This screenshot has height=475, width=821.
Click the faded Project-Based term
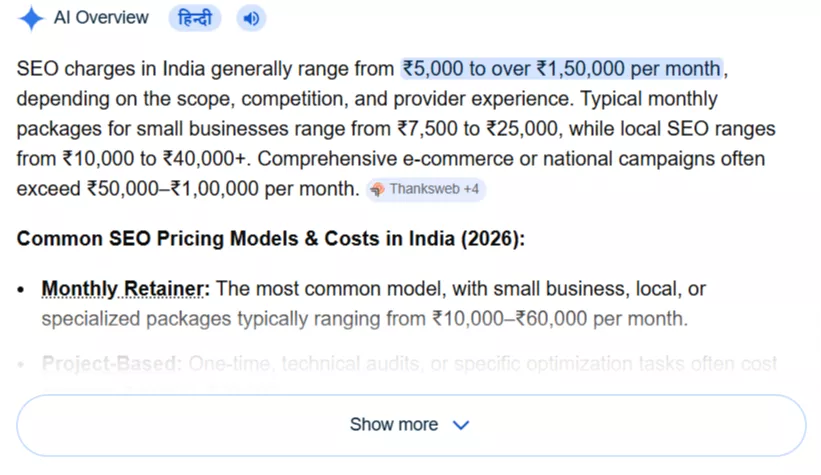(111, 364)
